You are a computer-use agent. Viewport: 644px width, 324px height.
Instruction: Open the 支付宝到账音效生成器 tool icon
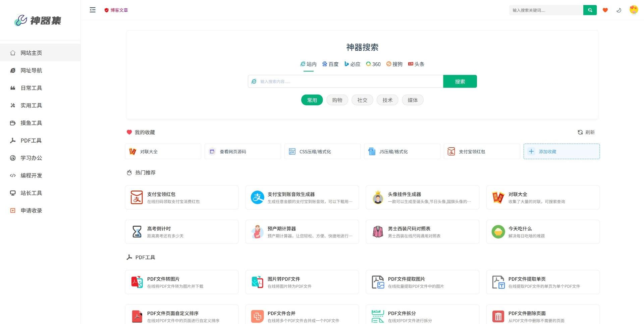257,198
